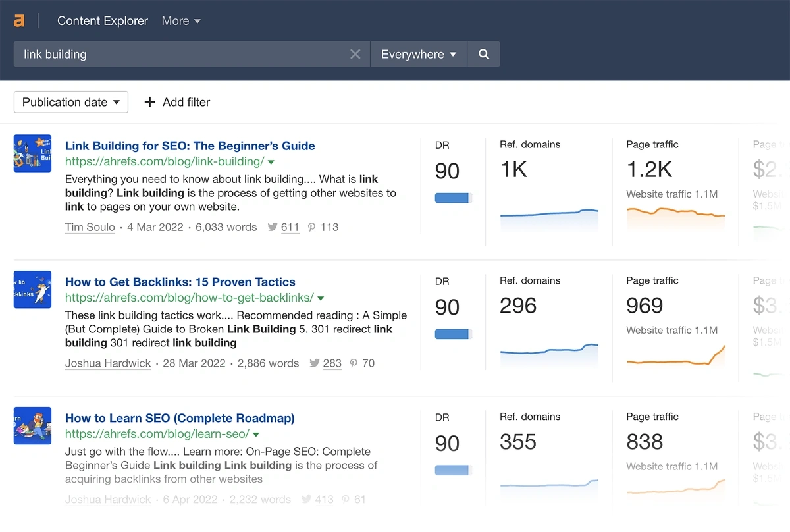This screenshot has height=532, width=790.
Task: Open thumbnail of How to Get Backlinks article
Action: pyautogui.click(x=32, y=290)
